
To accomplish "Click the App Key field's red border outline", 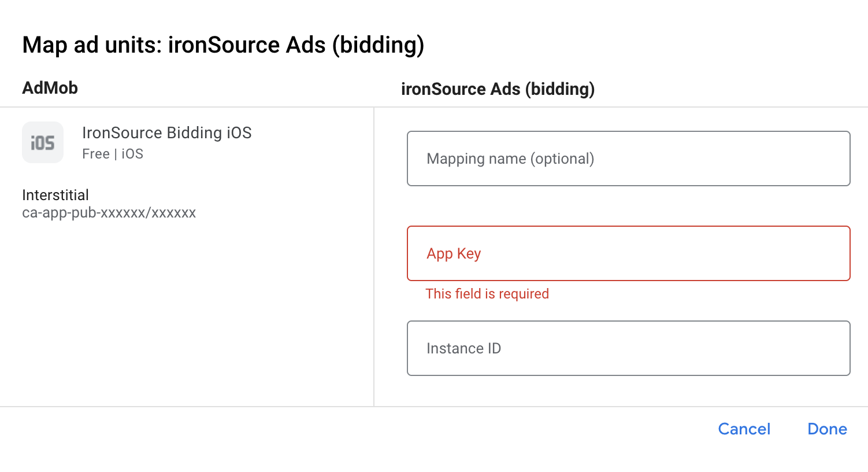I will 629,226.
